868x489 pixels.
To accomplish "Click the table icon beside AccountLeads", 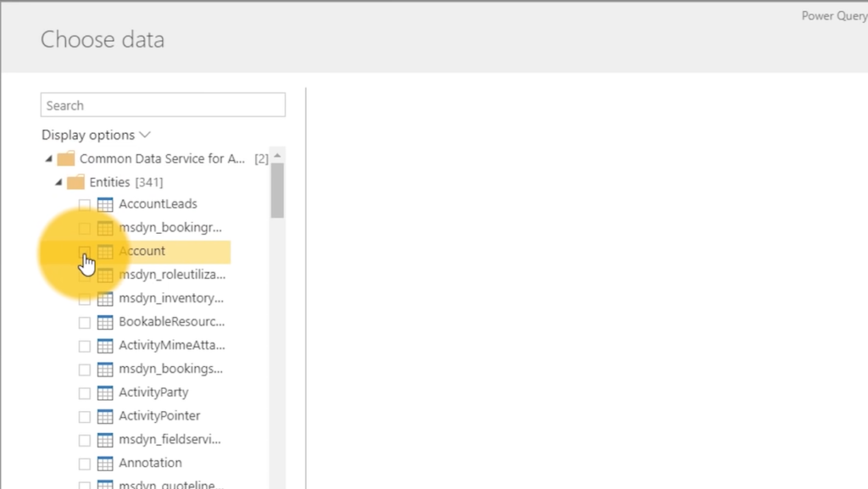I will (x=104, y=203).
